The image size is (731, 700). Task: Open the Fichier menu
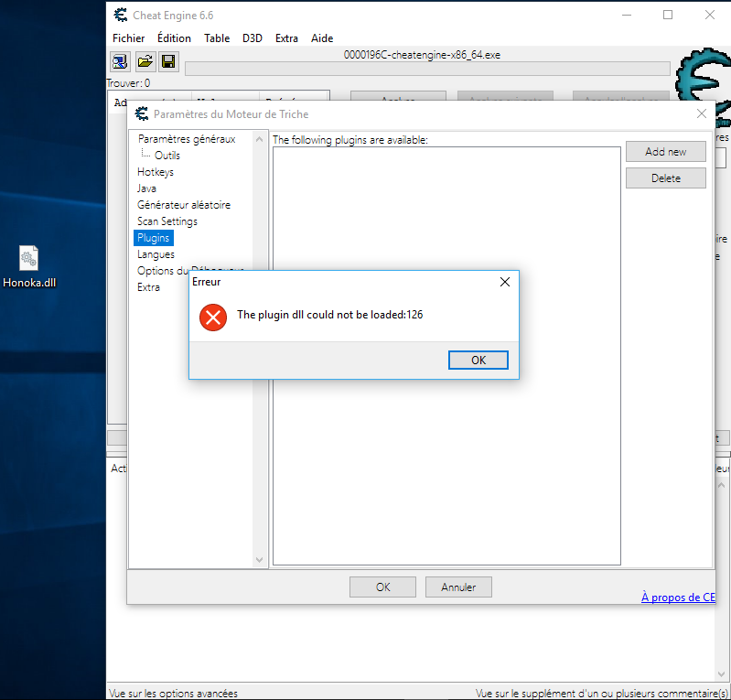(x=128, y=38)
